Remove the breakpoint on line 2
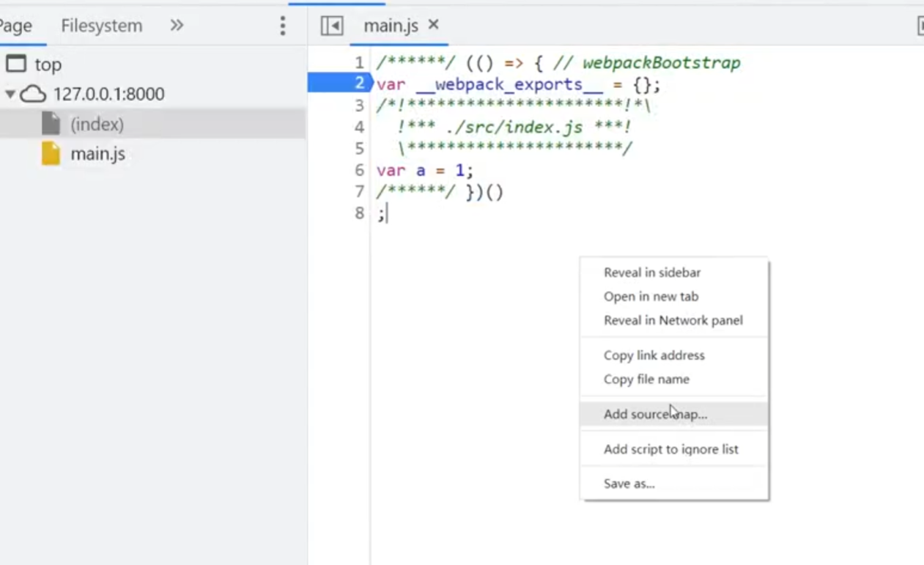Image resolution: width=924 pixels, height=565 pixels. click(358, 83)
